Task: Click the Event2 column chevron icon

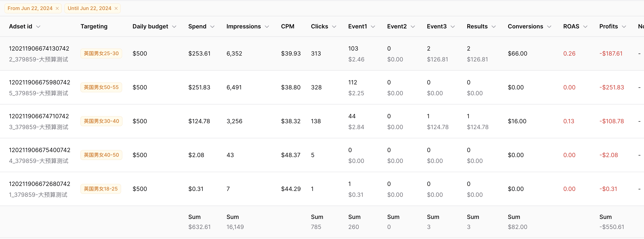Action: (x=413, y=27)
